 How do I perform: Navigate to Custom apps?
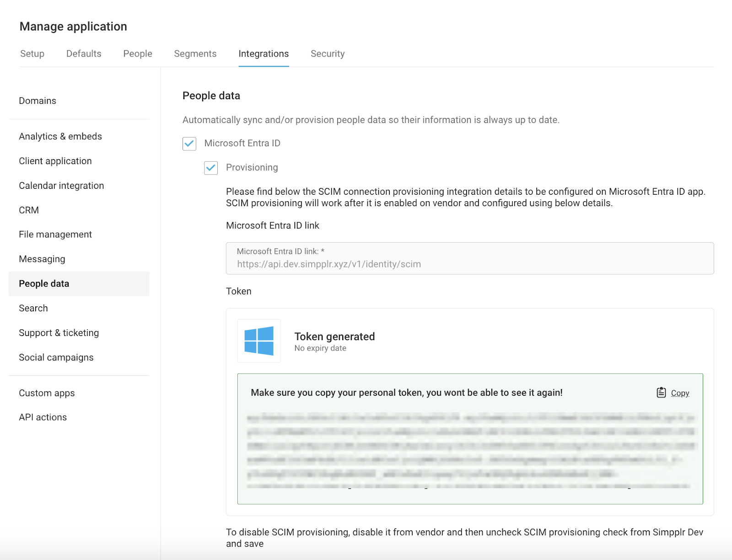47,393
